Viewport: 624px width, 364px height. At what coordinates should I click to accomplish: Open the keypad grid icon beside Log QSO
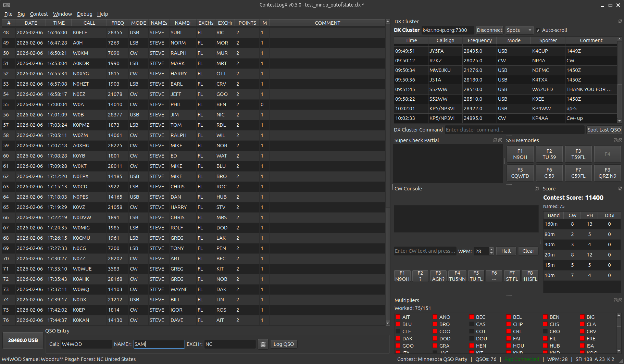click(x=263, y=344)
